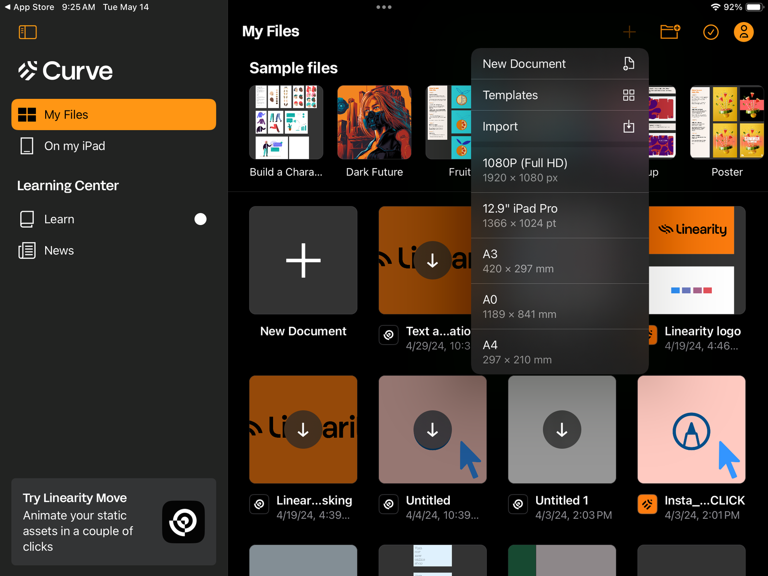The height and width of the screenshot is (576, 768).
Task: Click Move file icon beside Text a...atio
Action: coord(388,335)
